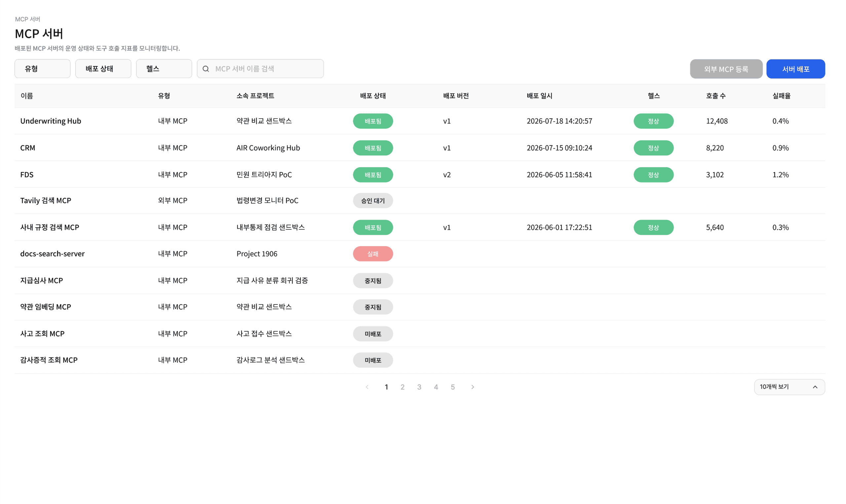846x504 pixels.
Task: Go to next page arrow
Action: click(x=473, y=387)
